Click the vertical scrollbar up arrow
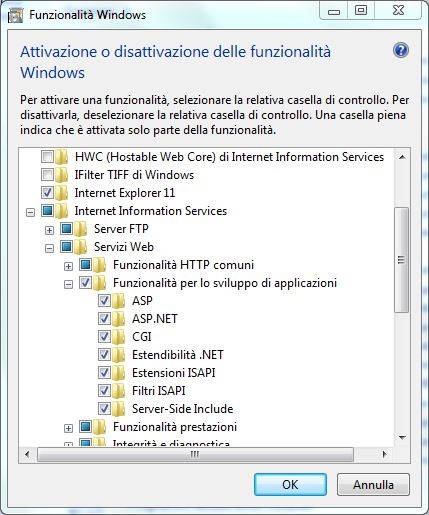This screenshot has height=515, width=429. click(x=402, y=157)
